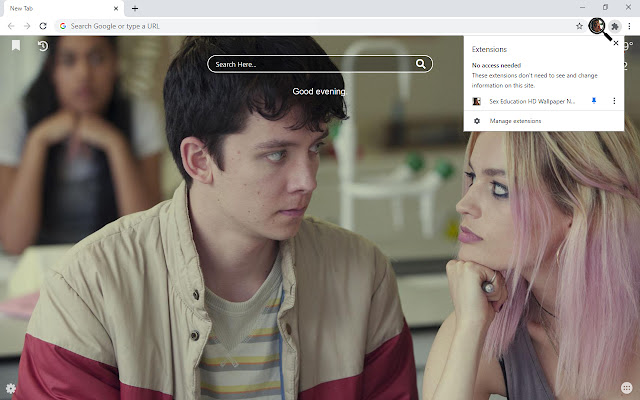Go back to the previous page

pyautogui.click(x=11, y=26)
